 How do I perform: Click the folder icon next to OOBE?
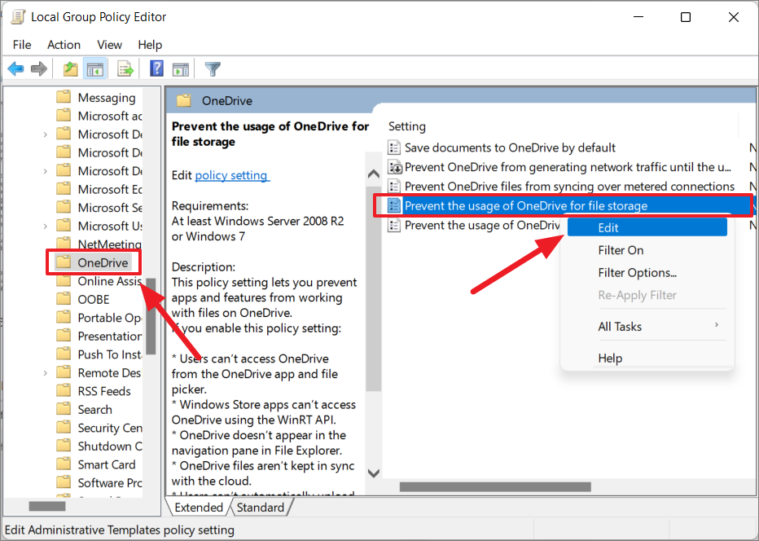[63, 299]
